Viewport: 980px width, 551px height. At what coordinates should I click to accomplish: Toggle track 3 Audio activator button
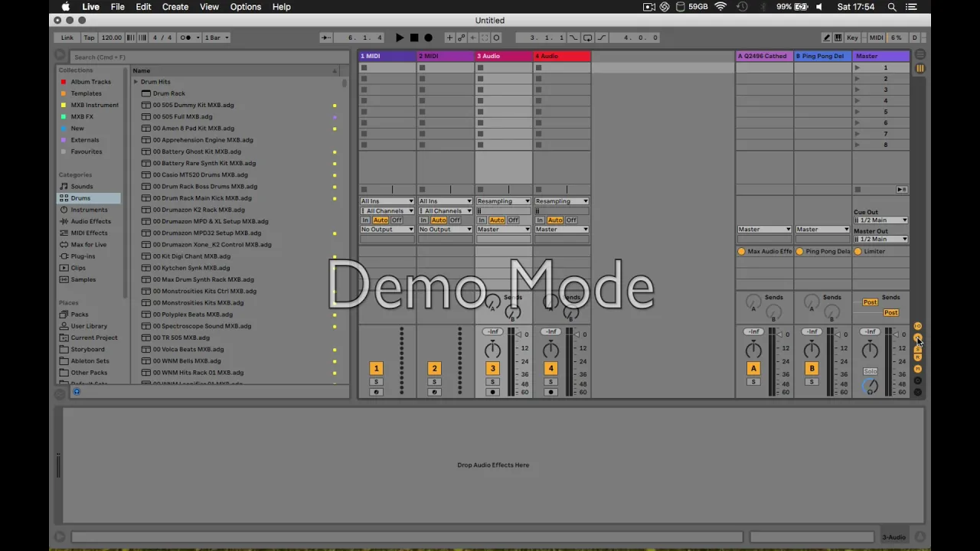pyautogui.click(x=492, y=368)
